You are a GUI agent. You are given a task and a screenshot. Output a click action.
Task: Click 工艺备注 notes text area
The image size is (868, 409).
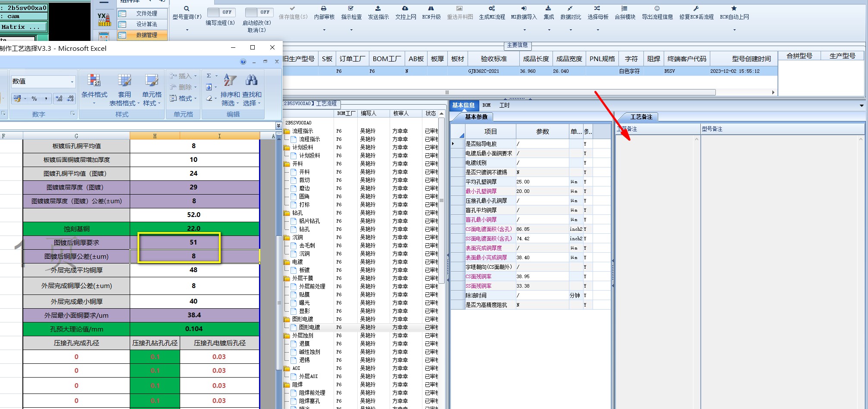click(657, 271)
